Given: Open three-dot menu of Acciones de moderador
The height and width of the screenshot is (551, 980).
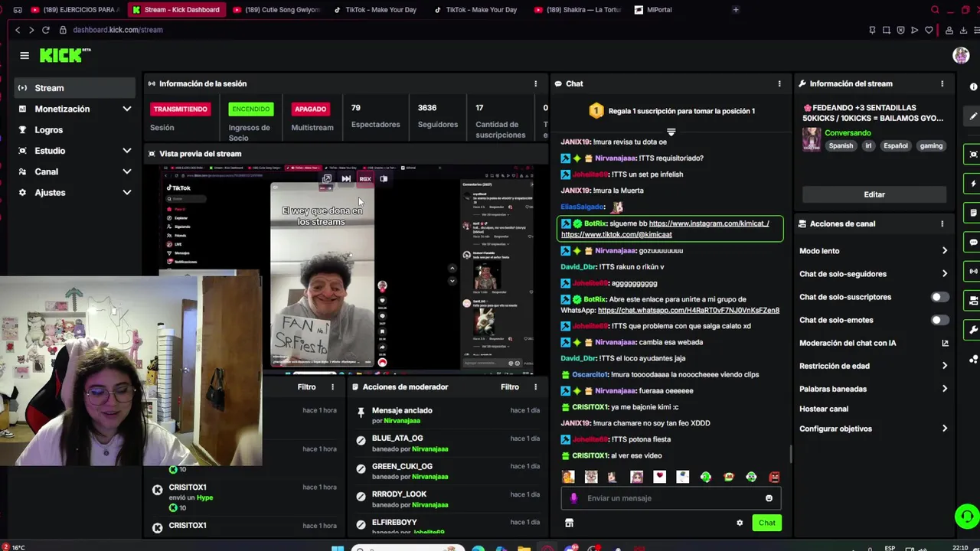Looking at the screenshot, I should point(535,387).
